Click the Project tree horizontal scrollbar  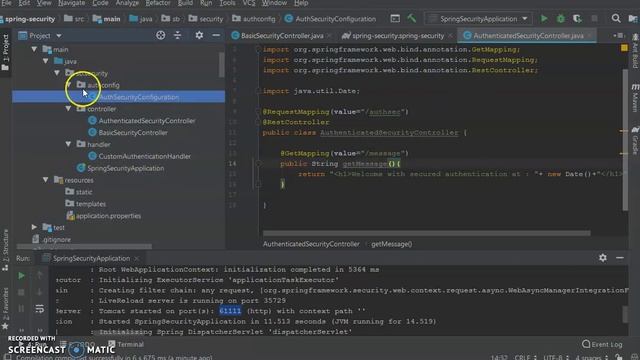click(x=84, y=247)
